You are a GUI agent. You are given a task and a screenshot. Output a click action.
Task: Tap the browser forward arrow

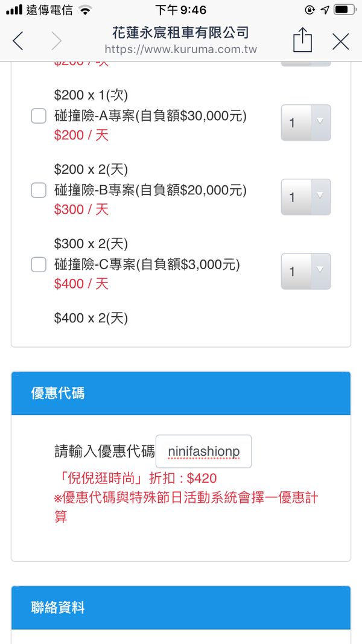[56, 41]
